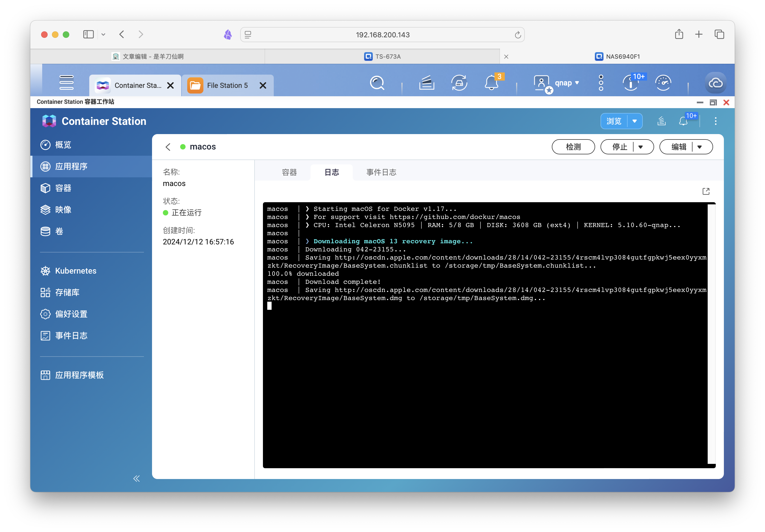Open 卷 volumes in the sidebar
This screenshot has height=532, width=765.
coord(91,231)
